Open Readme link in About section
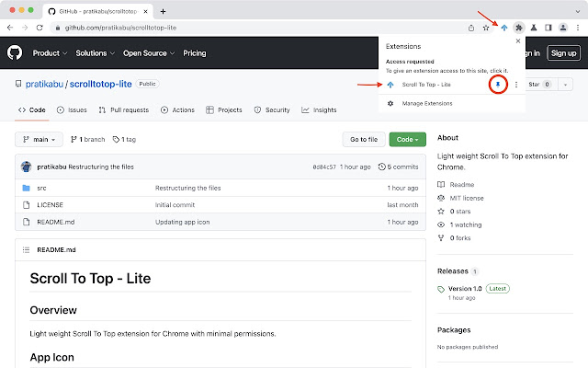Image resolution: width=588 pixels, height=368 pixels. point(456,184)
